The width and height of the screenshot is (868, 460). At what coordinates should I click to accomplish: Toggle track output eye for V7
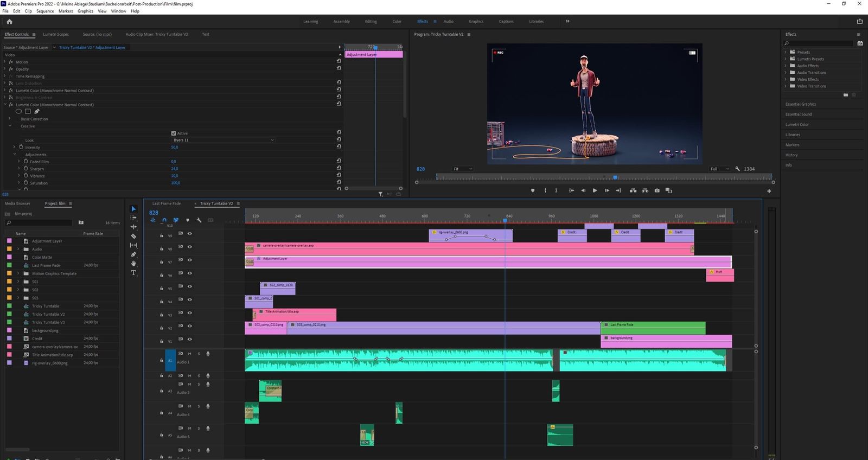[190, 260]
